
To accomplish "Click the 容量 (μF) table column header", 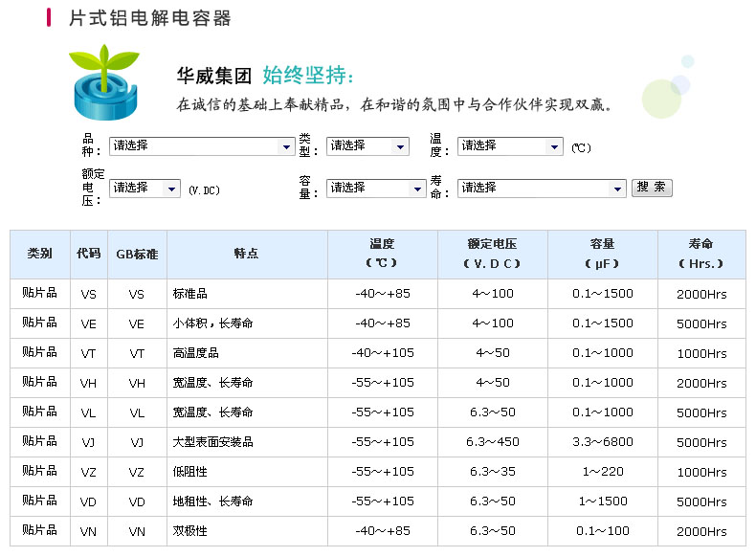I will (602, 255).
